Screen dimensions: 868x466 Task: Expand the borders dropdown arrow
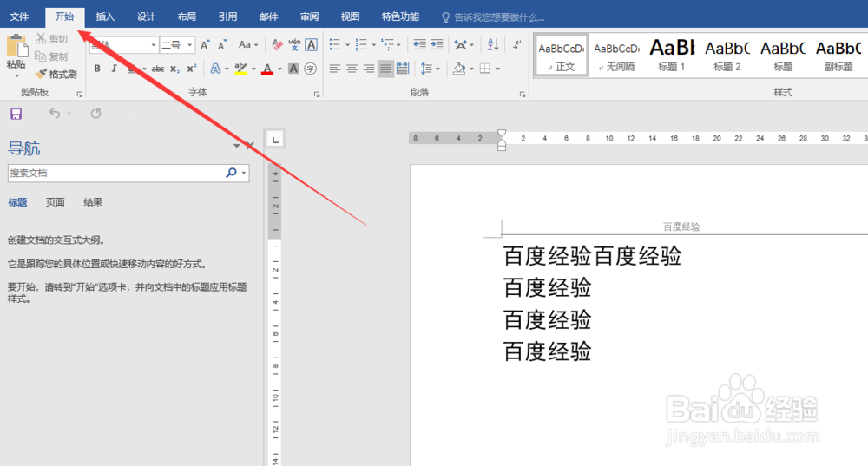point(497,69)
